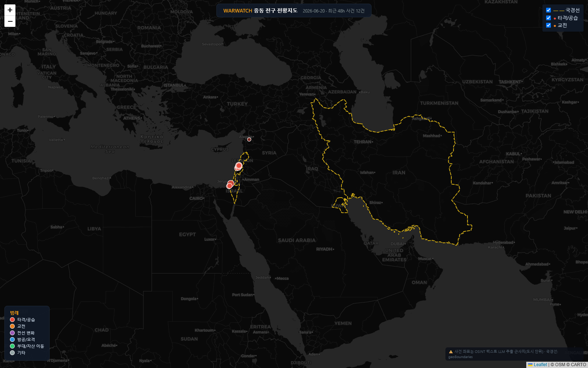
Task: Click the TURKEY country label
Action: coord(237,104)
